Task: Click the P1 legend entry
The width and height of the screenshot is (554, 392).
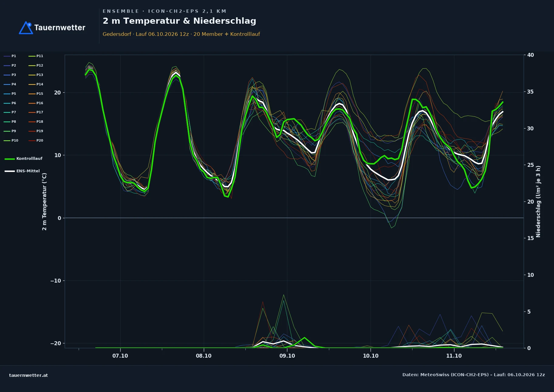Action: (10, 56)
